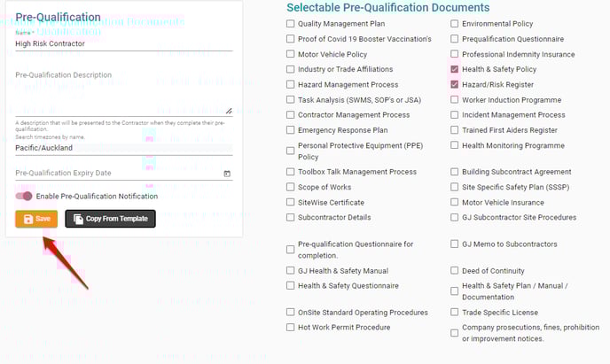Select the Trade Specific License checkbox
Image resolution: width=610 pixels, height=364 pixels.
454,312
